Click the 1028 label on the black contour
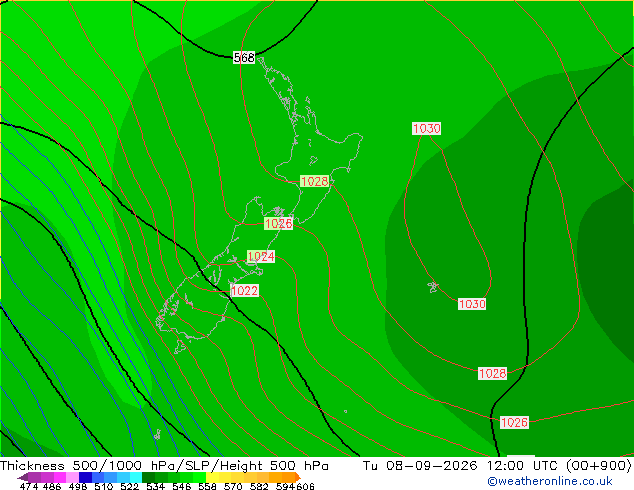Screen dimensions: 634x490 (x=492, y=373)
